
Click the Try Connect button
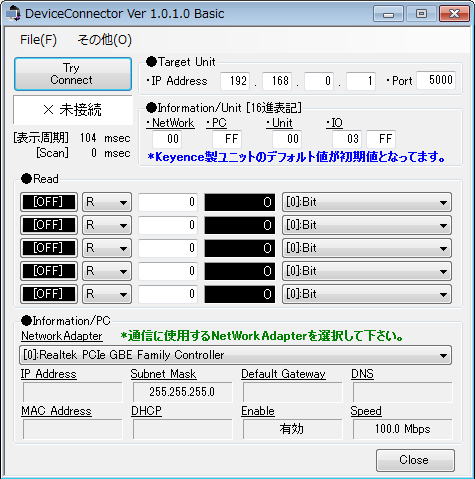click(x=73, y=74)
